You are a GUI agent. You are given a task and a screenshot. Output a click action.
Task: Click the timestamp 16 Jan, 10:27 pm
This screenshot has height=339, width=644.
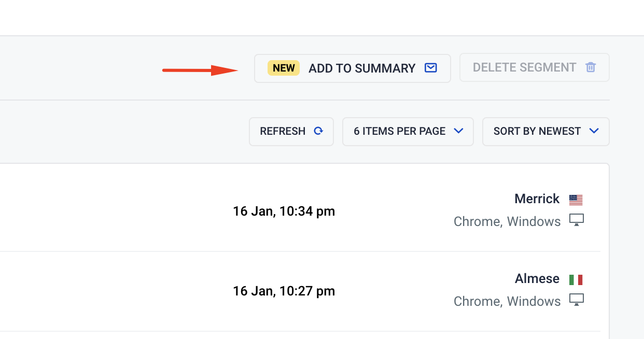tap(284, 291)
